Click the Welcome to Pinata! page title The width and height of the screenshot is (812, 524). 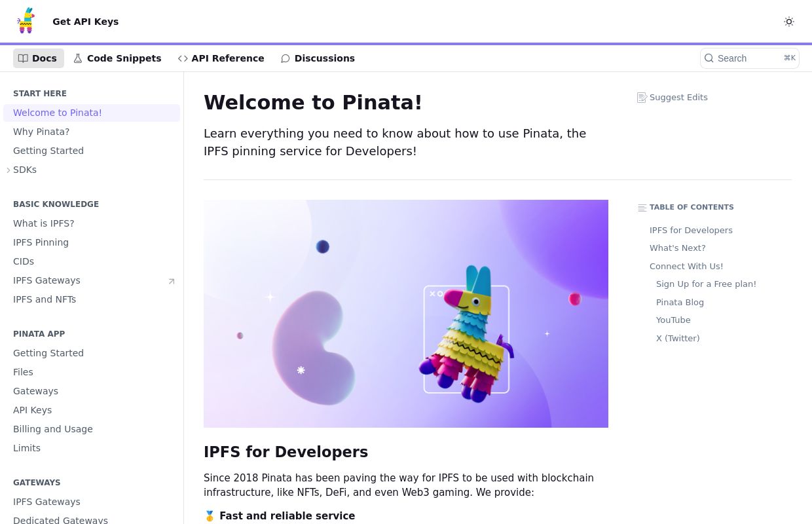click(x=313, y=102)
